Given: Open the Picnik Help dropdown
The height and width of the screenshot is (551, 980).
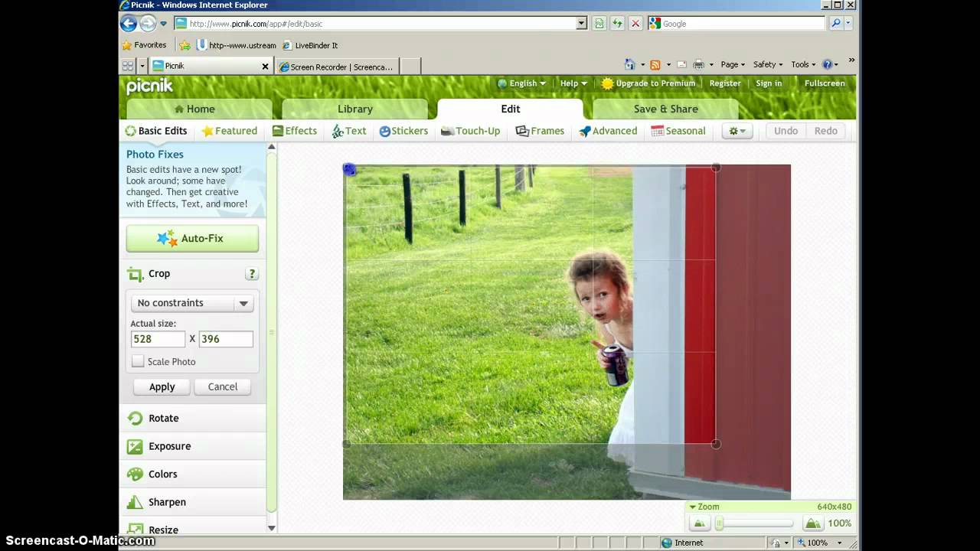Looking at the screenshot, I should tap(573, 83).
